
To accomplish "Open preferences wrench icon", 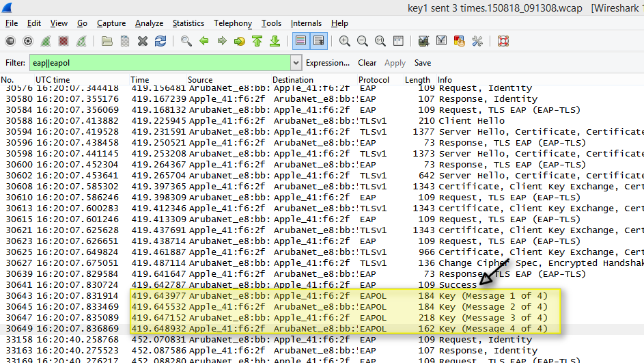I will click(477, 41).
